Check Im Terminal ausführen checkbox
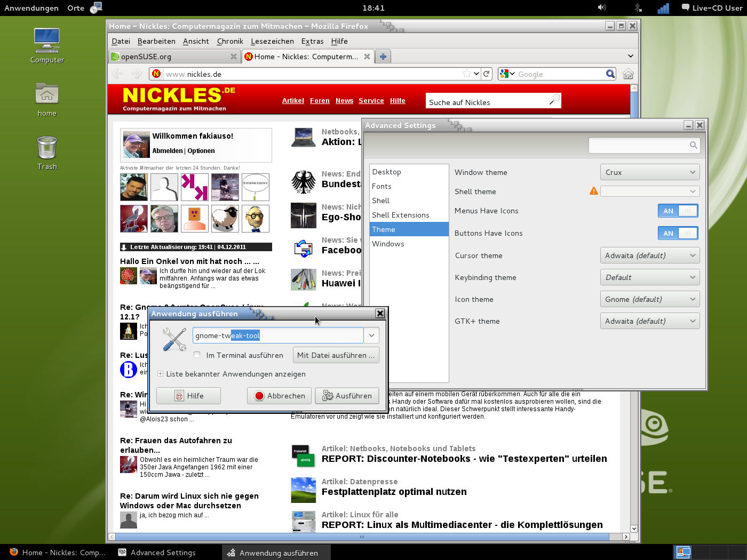The image size is (747, 560). point(197,355)
